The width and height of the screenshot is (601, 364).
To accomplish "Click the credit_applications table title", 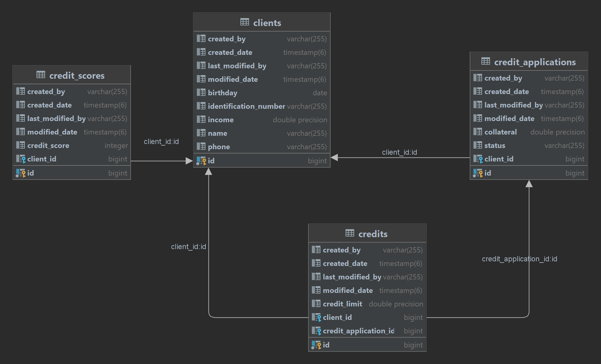I will coord(534,62).
